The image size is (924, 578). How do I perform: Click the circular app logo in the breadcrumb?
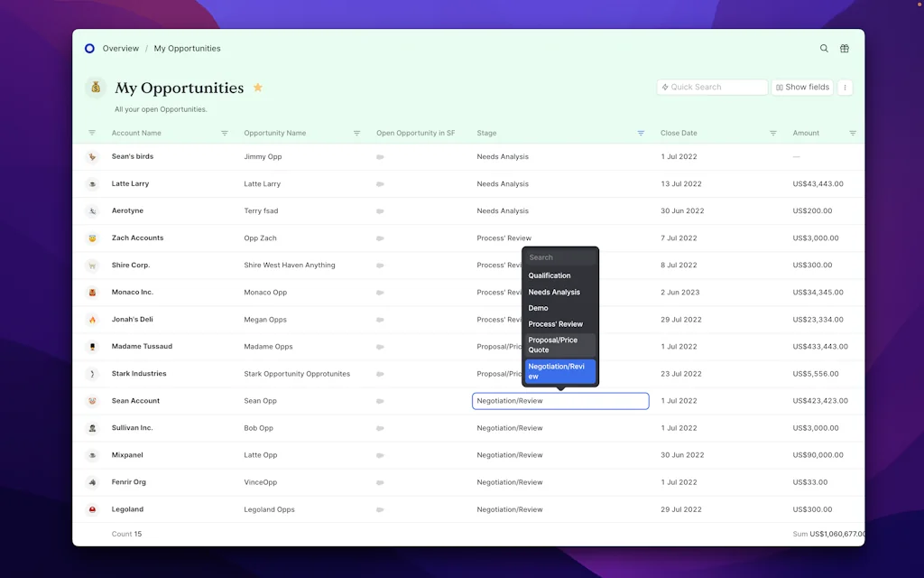88,48
